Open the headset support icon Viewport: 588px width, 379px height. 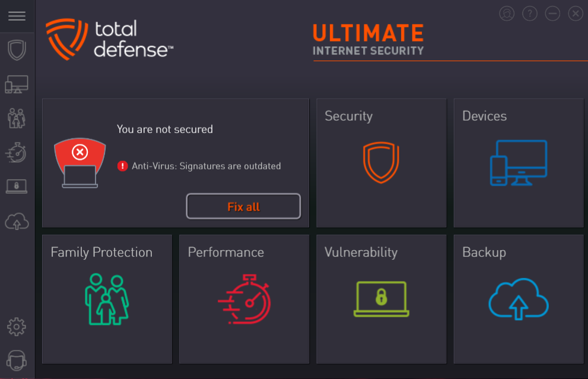(x=17, y=360)
